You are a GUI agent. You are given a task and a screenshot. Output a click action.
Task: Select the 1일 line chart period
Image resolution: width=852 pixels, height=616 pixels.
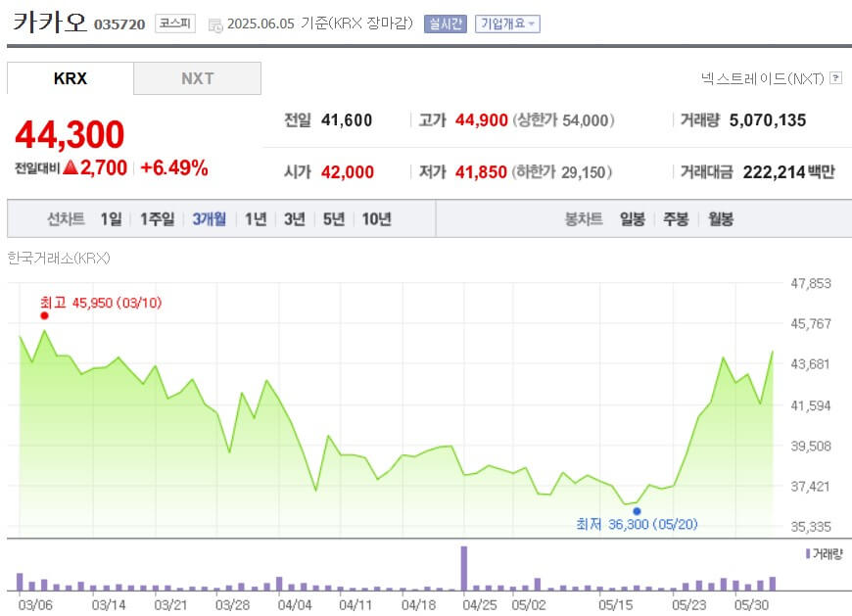click(111, 219)
